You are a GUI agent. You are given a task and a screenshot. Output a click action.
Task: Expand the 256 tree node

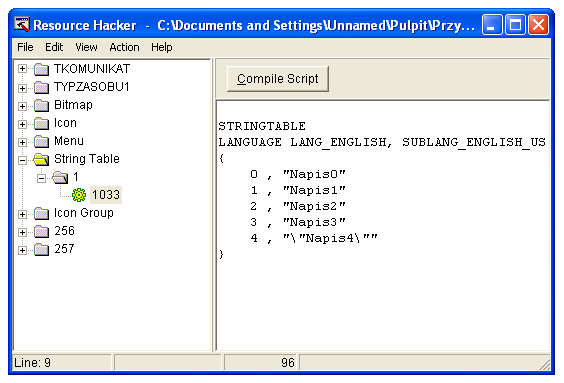click(22, 232)
